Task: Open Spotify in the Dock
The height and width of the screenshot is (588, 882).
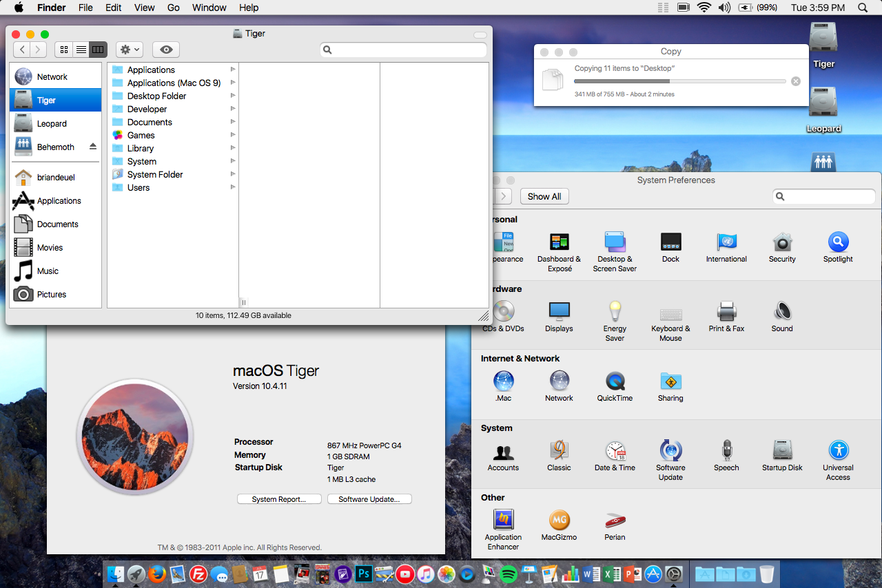Action: pos(509,574)
